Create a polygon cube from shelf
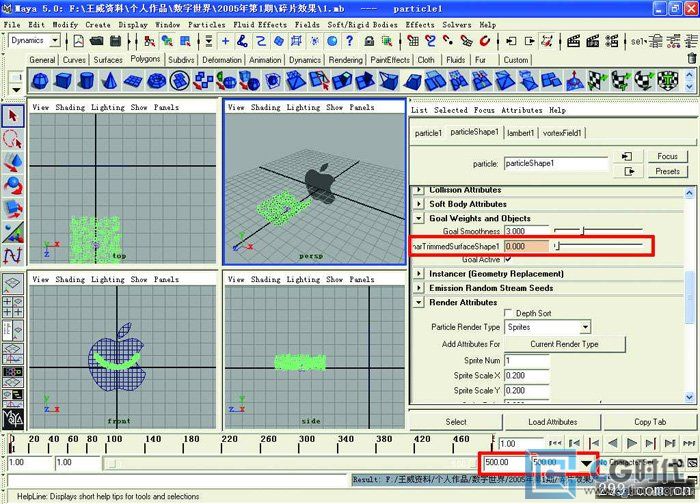Viewport: 700px width, 504px height. pyautogui.click(x=63, y=81)
